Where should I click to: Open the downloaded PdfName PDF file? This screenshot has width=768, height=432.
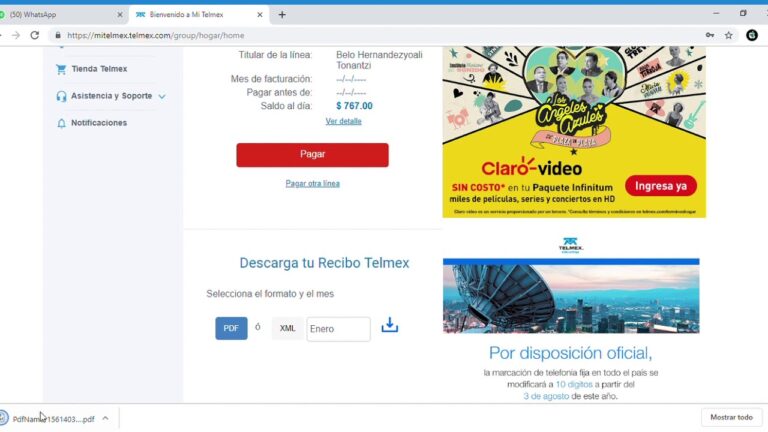click(53, 419)
